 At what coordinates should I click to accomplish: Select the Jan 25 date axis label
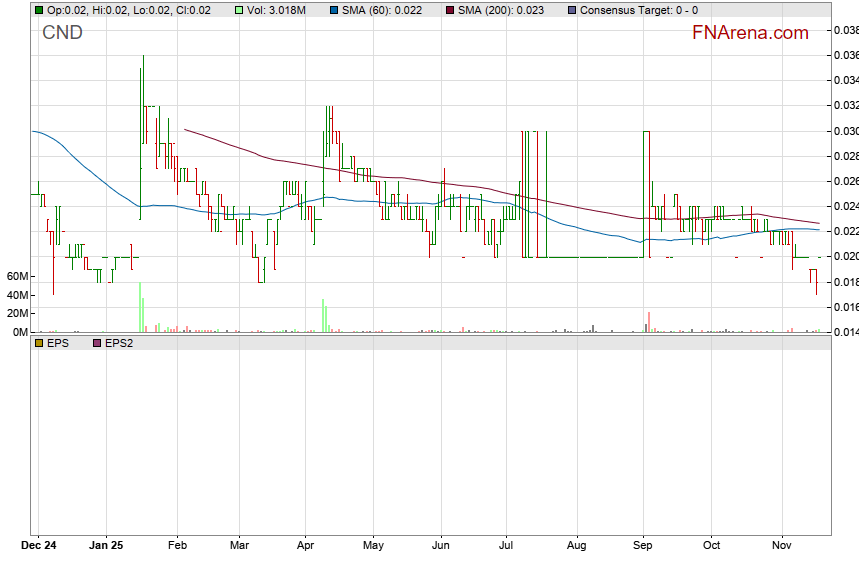point(106,547)
